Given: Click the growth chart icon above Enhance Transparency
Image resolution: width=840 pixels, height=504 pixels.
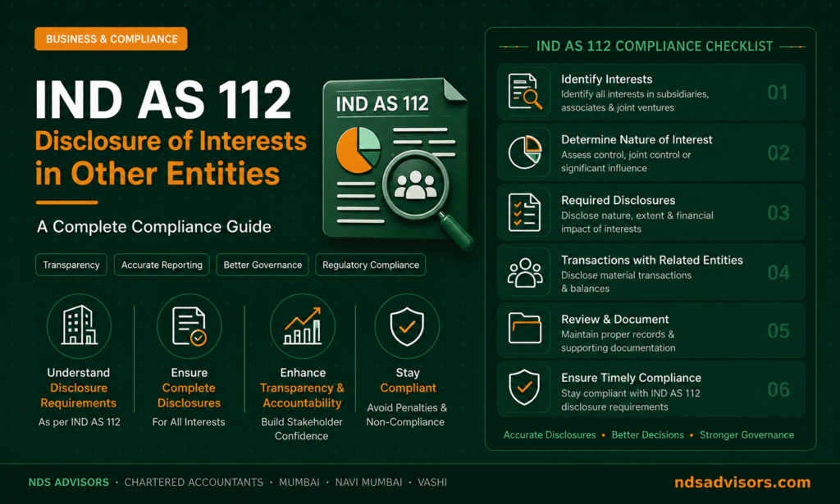Looking at the screenshot, I should [303, 326].
